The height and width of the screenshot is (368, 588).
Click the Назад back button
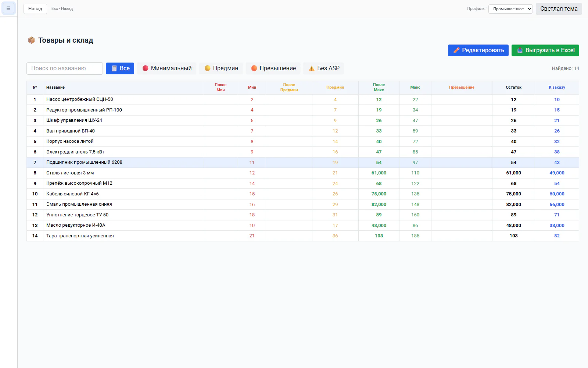tap(35, 8)
